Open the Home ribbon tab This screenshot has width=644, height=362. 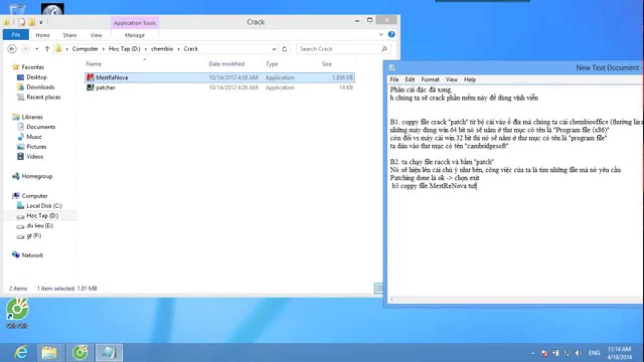(43, 35)
